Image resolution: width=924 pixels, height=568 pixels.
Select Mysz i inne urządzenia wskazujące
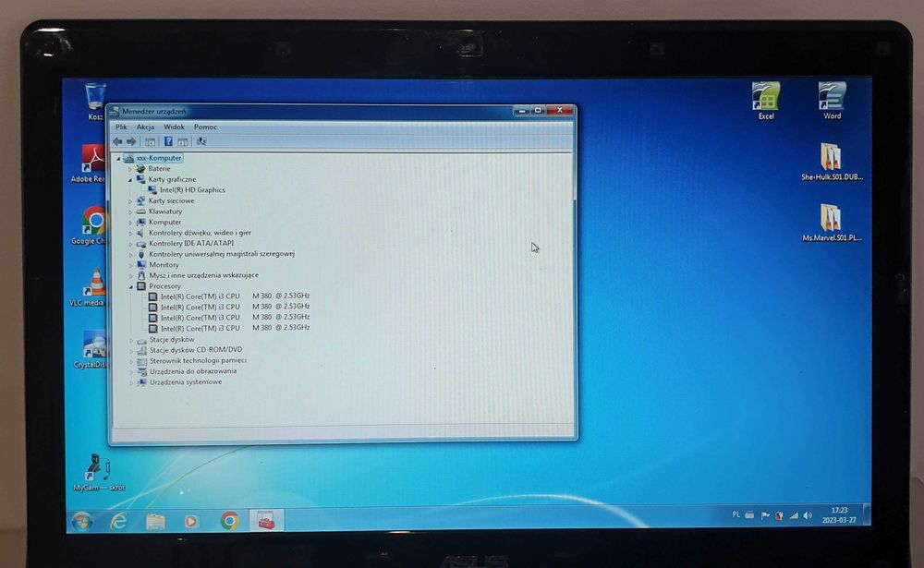(x=203, y=275)
